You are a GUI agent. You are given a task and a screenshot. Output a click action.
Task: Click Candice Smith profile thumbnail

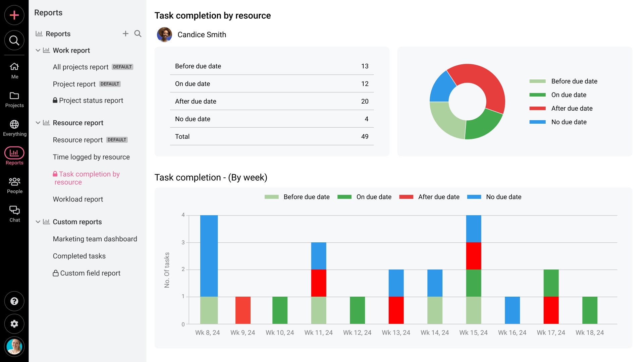pyautogui.click(x=165, y=35)
